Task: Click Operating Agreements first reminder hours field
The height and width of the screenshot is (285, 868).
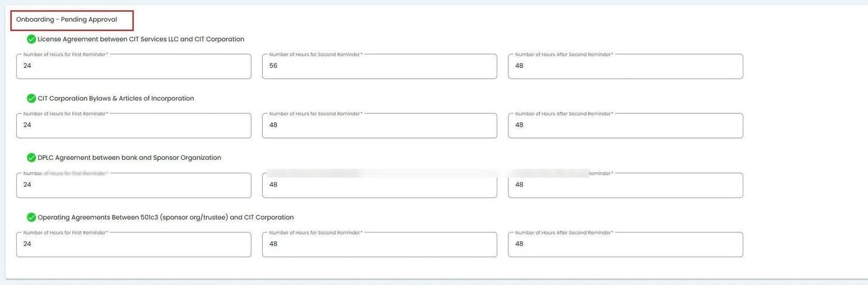Action: tap(133, 245)
